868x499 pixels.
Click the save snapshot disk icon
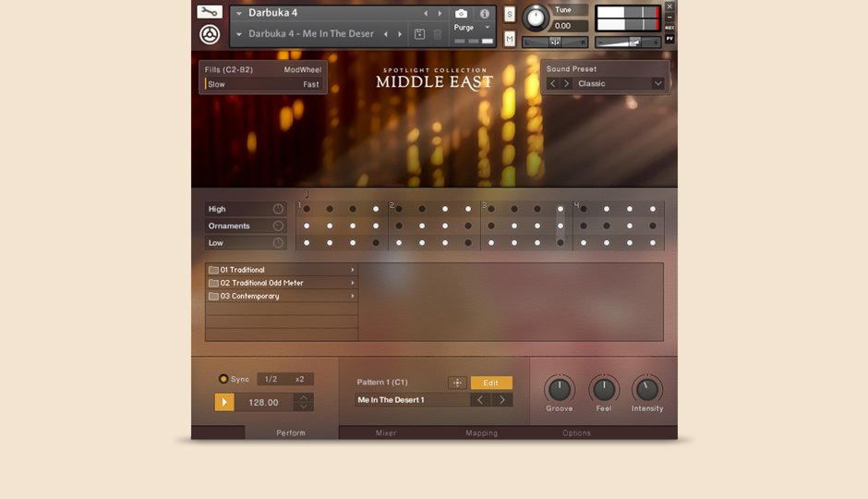[x=419, y=34]
